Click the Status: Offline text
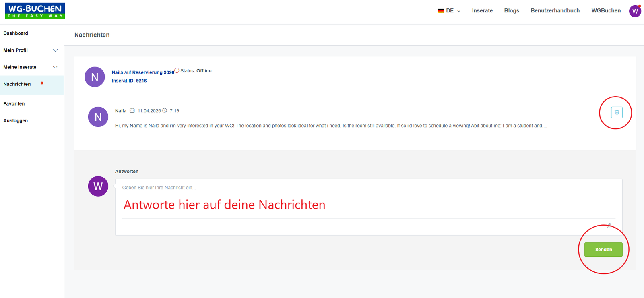644x298 pixels. pyautogui.click(x=196, y=71)
